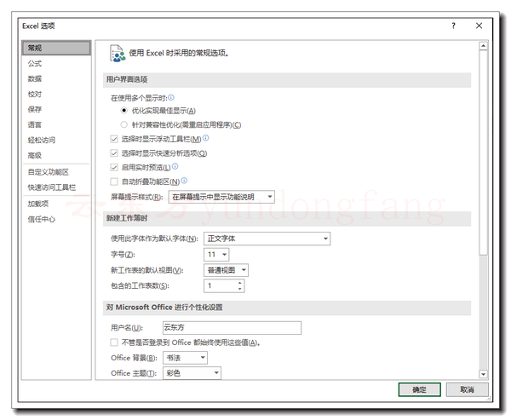Open 数据 category in sidebar

tap(56, 78)
